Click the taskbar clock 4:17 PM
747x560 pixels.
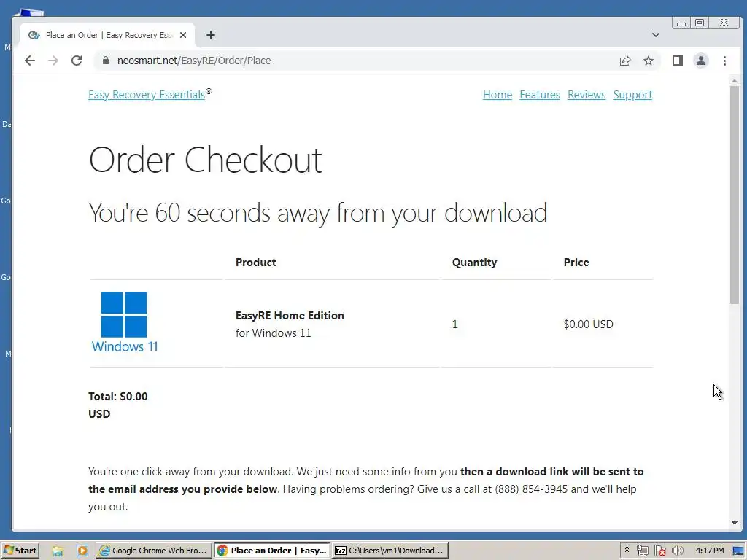[709, 551]
